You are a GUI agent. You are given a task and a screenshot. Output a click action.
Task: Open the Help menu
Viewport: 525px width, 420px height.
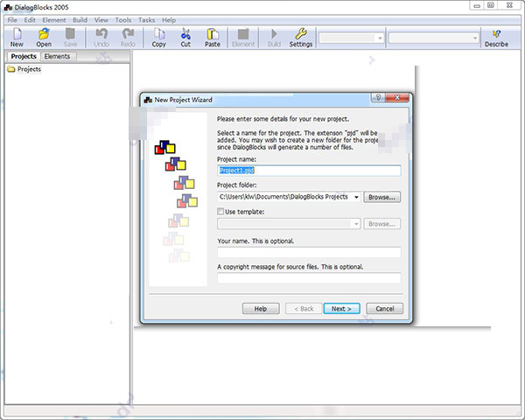[169, 20]
